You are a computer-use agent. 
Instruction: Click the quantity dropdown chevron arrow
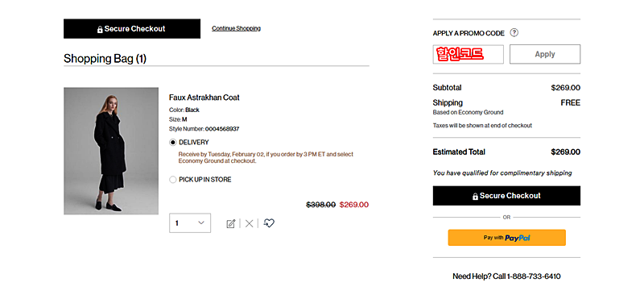200,222
